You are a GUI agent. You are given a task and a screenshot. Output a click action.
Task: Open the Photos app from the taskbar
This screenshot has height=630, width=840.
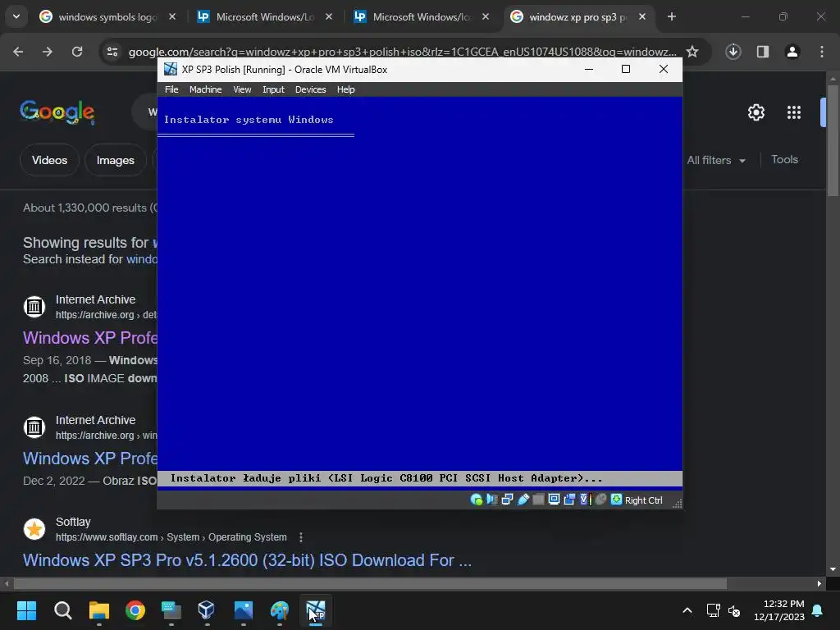(x=243, y=609)
